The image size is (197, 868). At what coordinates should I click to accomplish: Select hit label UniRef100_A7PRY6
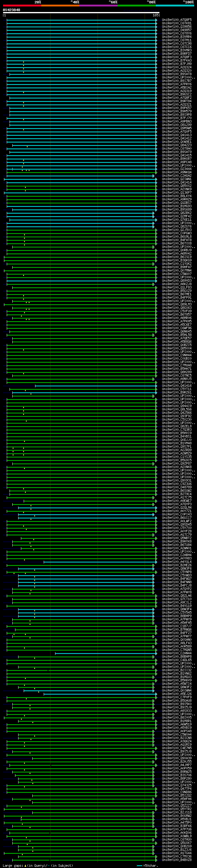[177, 84]
